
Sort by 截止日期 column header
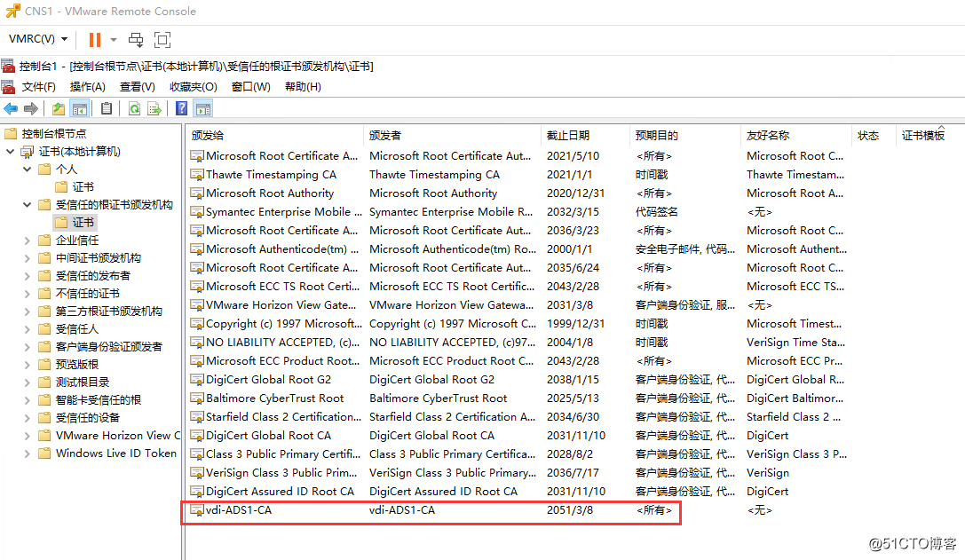(585, 136)
